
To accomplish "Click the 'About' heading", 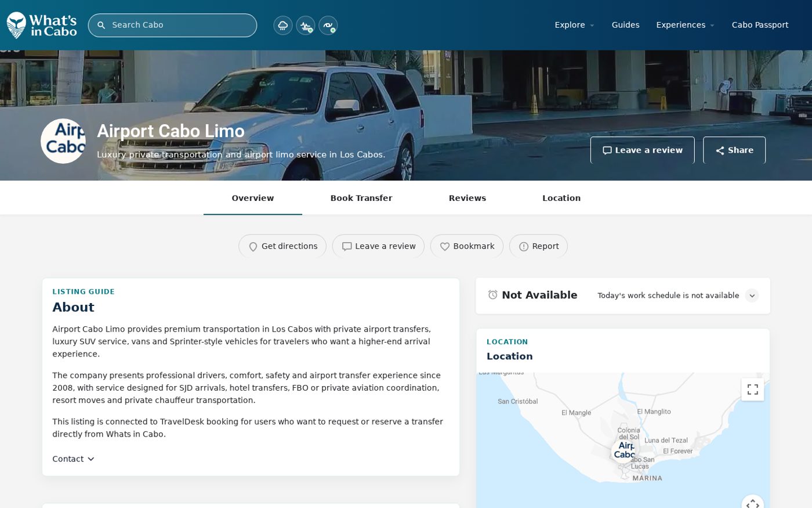I will (x=73, y=307).
